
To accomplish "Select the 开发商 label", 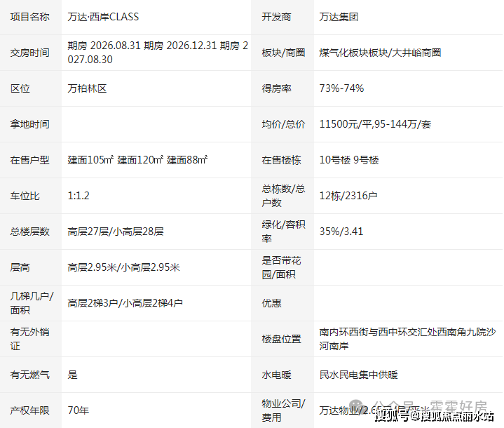I will click(276, 17).
